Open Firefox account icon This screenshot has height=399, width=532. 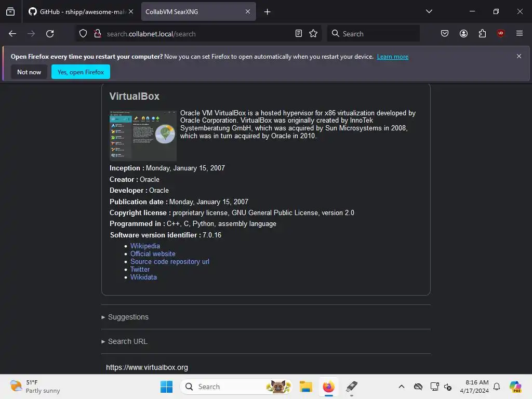pyautogui.click(x=463, y=34)
